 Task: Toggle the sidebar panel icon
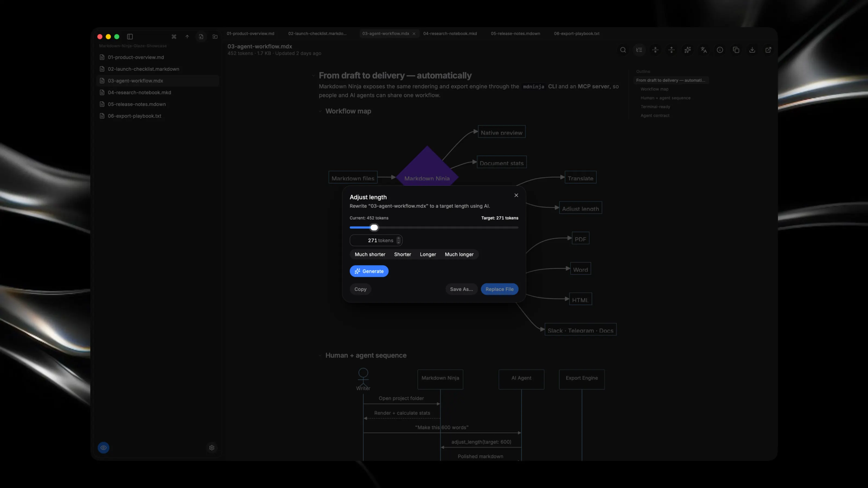click(x=130, y=36)
